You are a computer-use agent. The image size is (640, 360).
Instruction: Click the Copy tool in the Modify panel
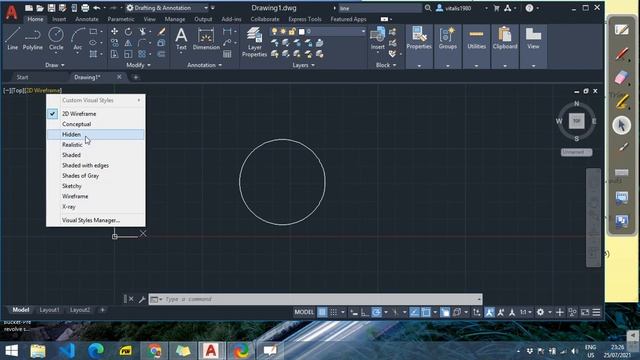point(114,43)
